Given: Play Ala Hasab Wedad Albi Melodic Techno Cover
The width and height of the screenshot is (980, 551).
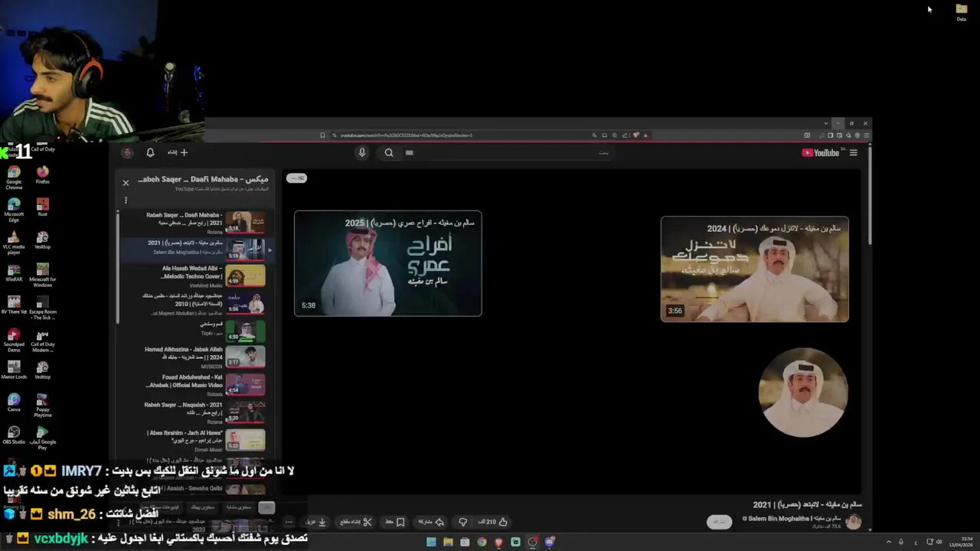Looking at the screenshot, I should click(194, 275).
